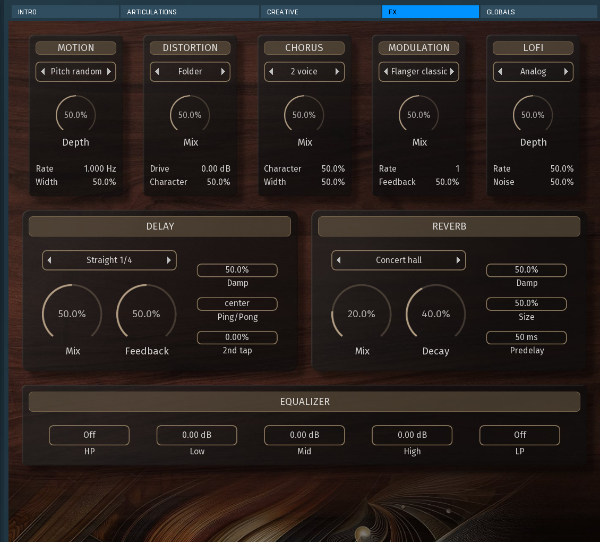The image size is (600, 542).
Task: Switch to the ARTICULATIONS tab
Action: 190,12
